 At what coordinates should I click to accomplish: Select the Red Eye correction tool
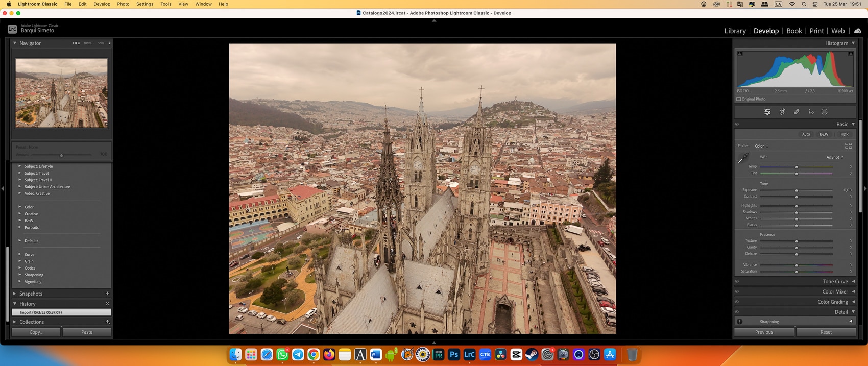(811, 112)
